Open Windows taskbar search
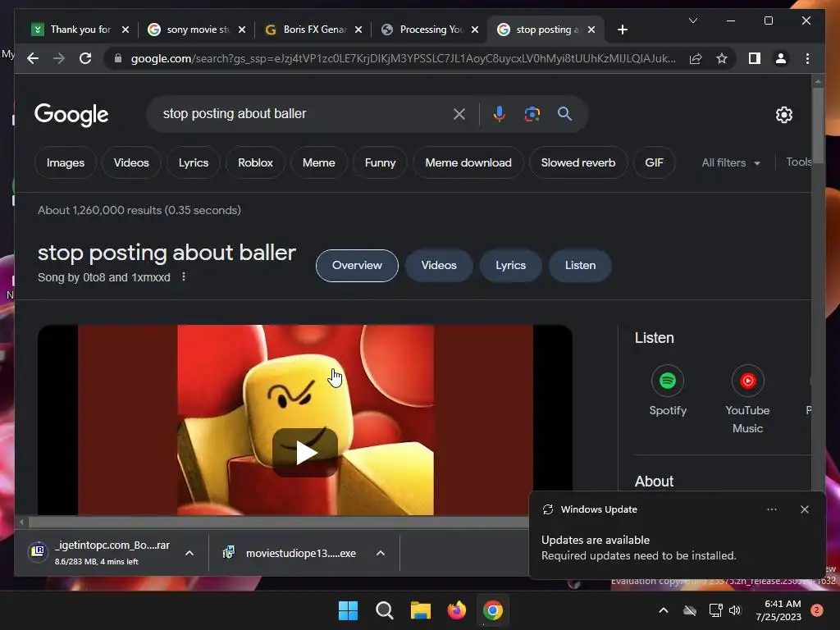 [x=384, y=610]
